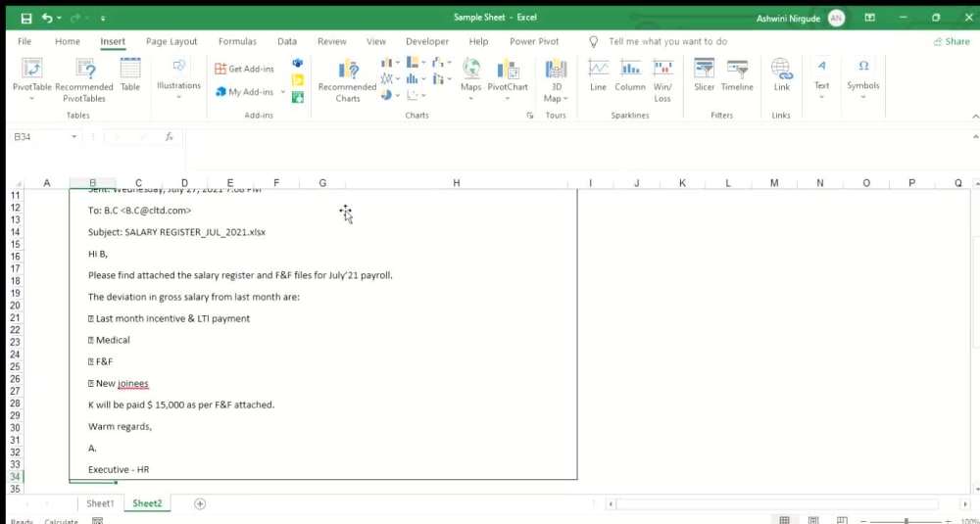
Task: Open the File tab
Action: coord(24,41)
